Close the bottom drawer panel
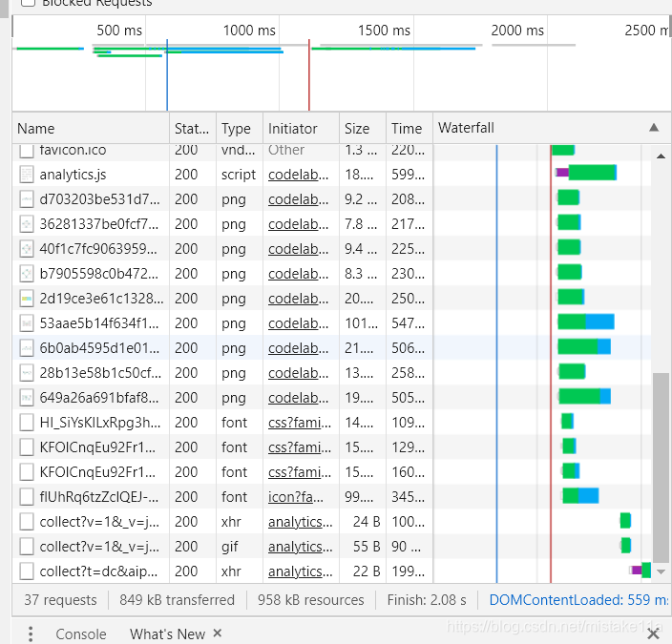Screen dimensions: 672x644 [x=654, y=634]
